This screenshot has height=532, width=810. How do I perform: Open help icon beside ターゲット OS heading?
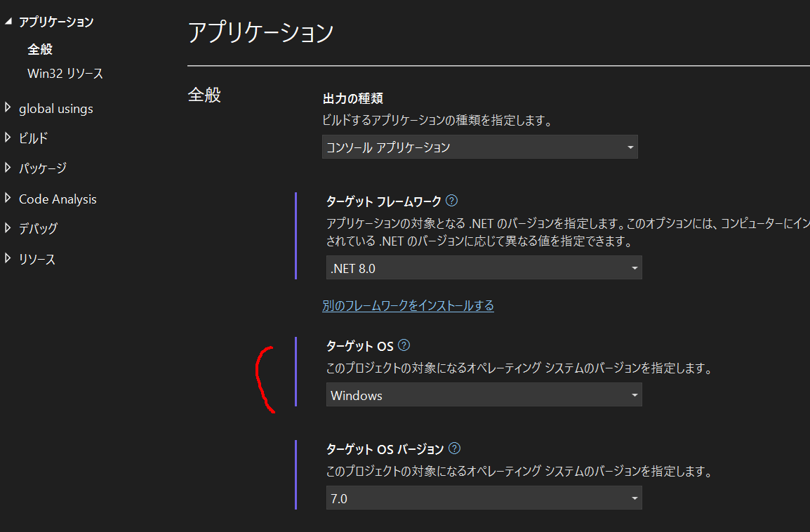click(404, 345)
